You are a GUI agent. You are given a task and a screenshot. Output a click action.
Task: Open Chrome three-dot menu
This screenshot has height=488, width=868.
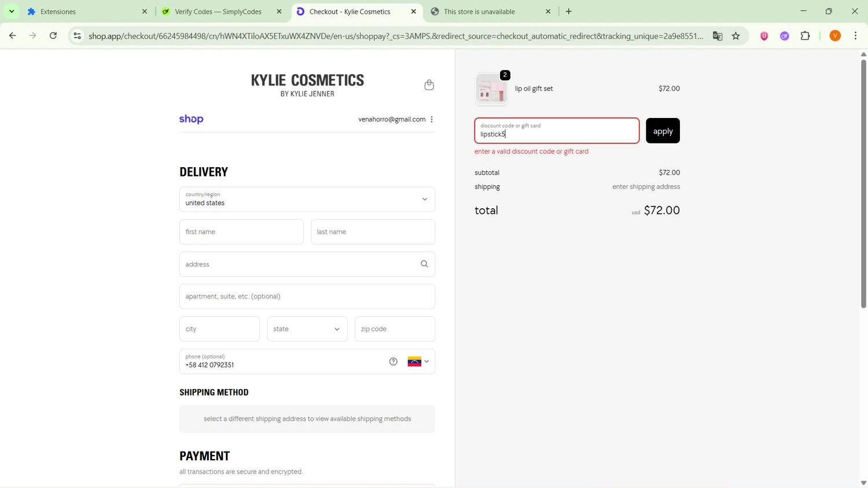[856, 36]
